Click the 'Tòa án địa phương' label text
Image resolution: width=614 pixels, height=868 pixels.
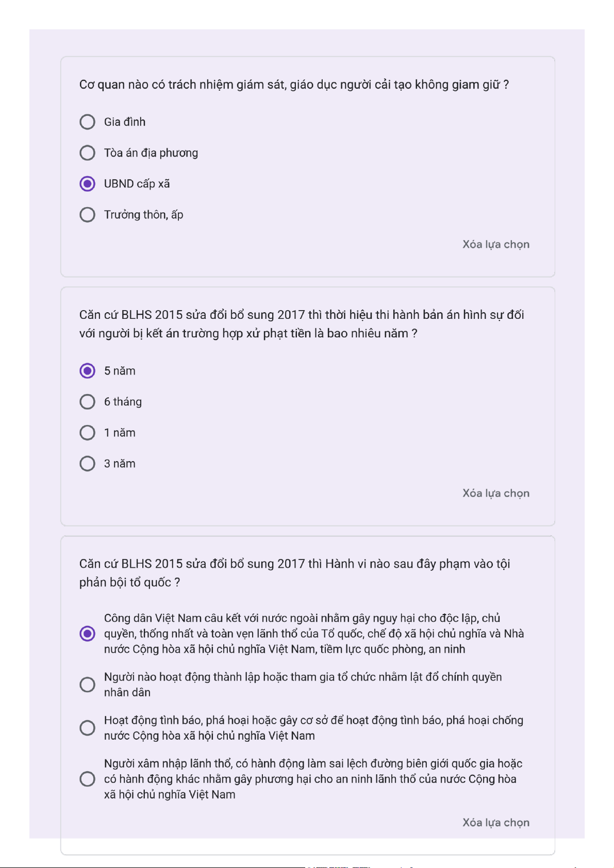click(x=151, y=153)
